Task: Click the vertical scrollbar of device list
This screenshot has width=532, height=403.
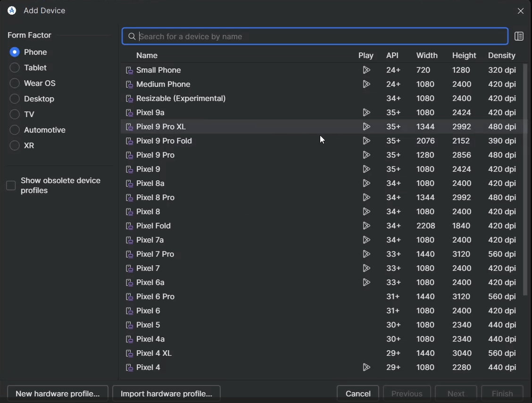Action: (x=525, y=179)
